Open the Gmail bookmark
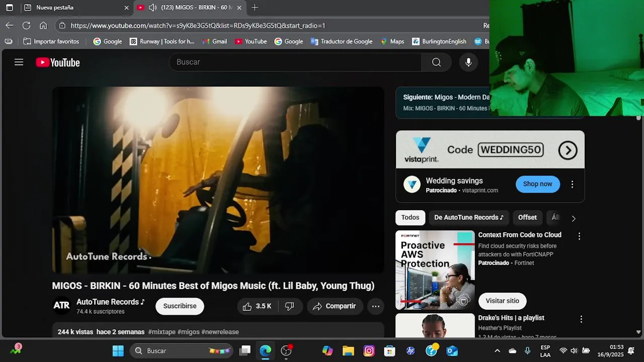Image resolution: width=644 pixels, height=362 pixels. pos(214,41)
